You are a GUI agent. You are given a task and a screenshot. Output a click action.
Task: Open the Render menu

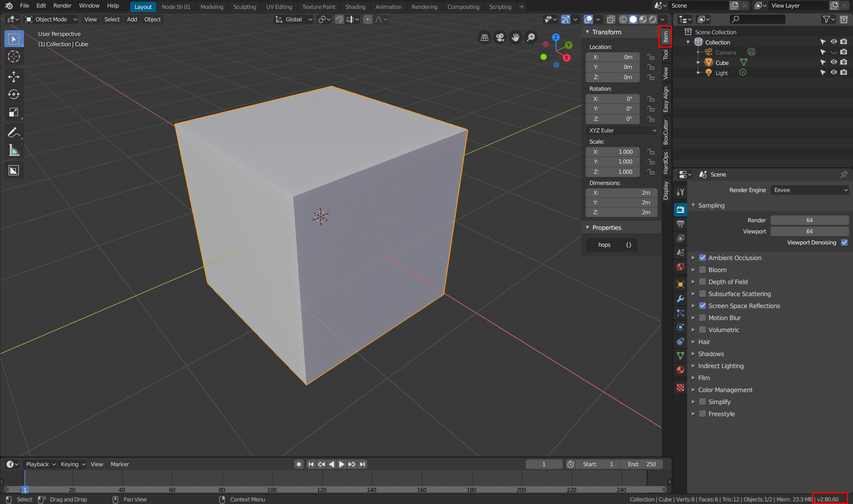[x=62, y=5]
